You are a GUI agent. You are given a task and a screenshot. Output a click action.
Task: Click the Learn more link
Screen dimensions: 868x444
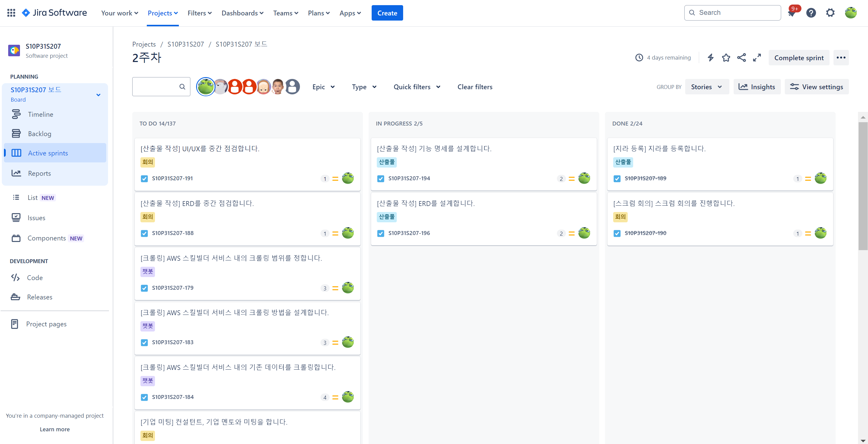(54, 429)
